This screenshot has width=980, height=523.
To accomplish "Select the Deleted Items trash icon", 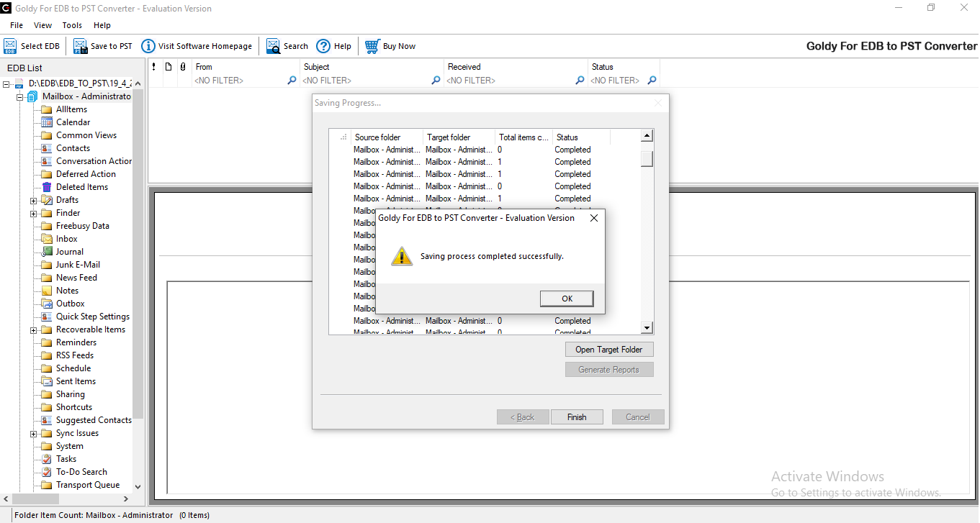I will tap(47, 187).
